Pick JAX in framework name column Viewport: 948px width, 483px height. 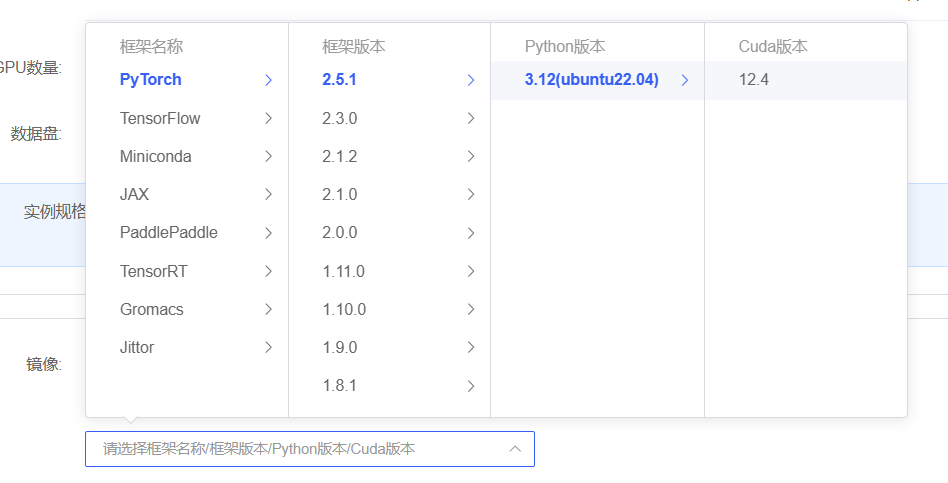coord(187,195)
